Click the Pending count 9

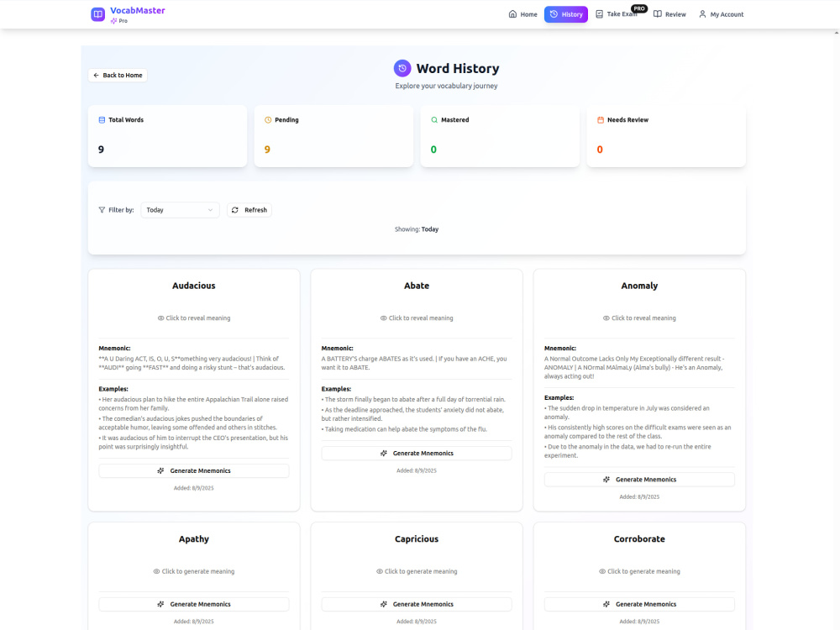(267, 150)
